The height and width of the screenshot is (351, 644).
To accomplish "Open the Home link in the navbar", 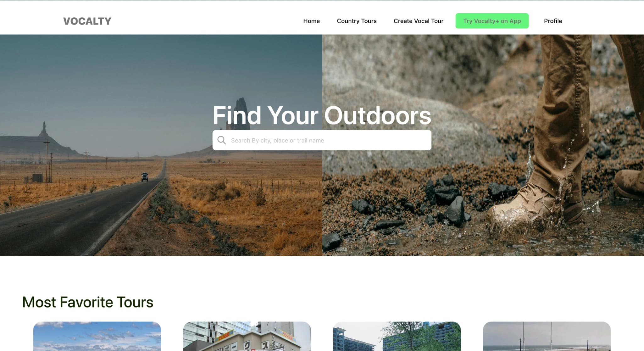I will click(x=311, y=21).
